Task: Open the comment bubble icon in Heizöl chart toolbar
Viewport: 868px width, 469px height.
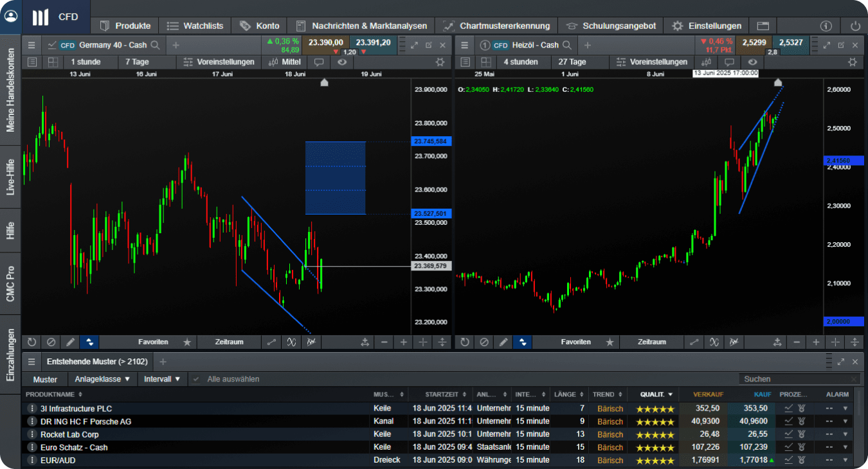Action: (x=728, y=62)
